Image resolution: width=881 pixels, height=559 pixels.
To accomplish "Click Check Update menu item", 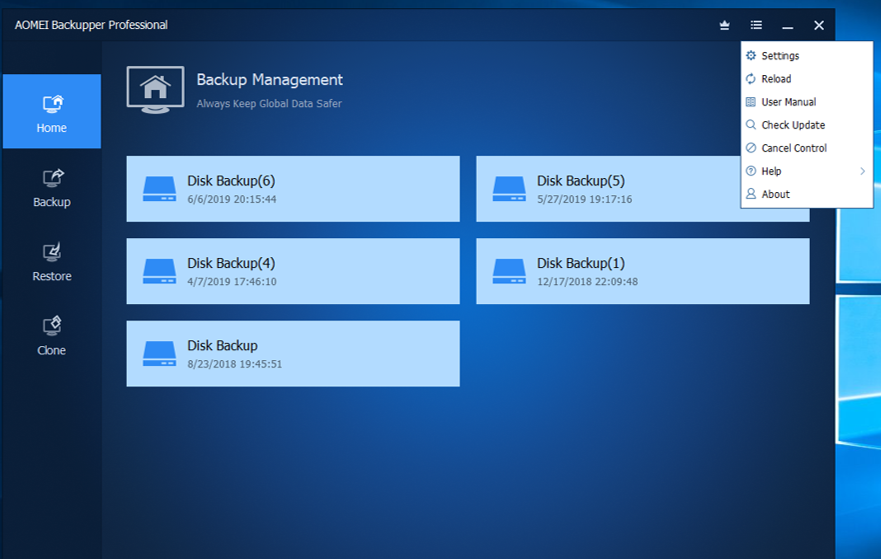I will pos(792,125).
